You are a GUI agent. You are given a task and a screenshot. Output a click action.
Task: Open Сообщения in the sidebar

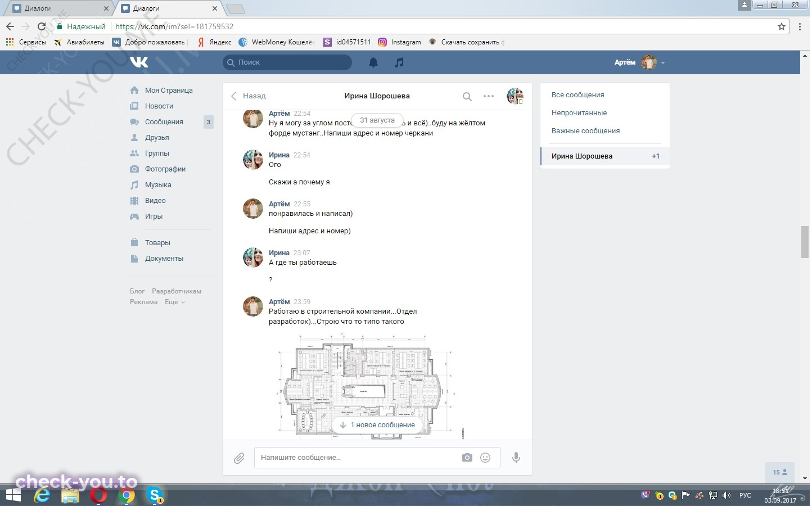click(164, 121)
